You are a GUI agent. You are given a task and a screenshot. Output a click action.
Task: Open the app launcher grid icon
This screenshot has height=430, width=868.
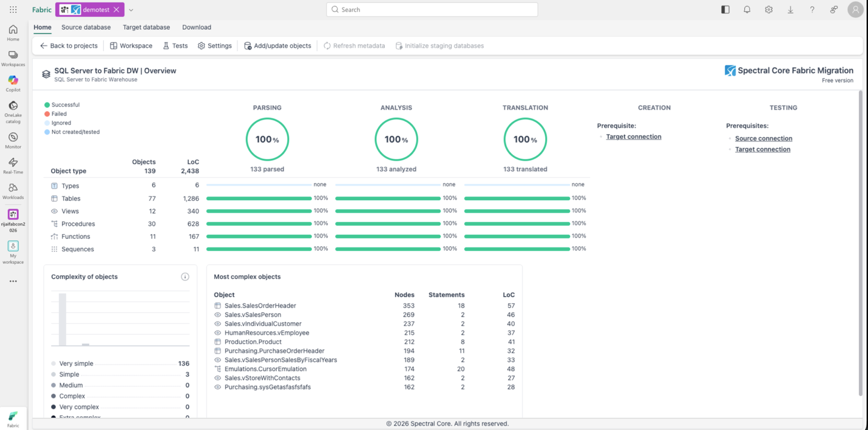pyautogui.click(x=13, y=10)
